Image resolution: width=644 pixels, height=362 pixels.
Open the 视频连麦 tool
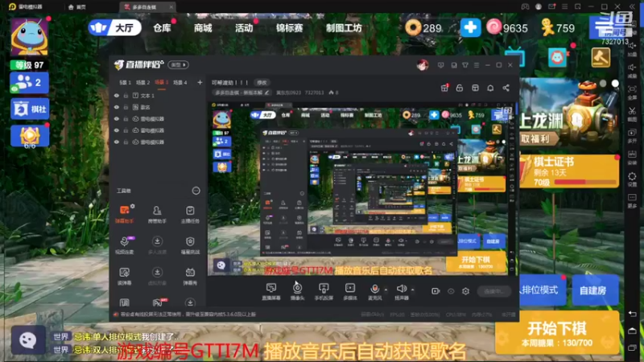[x=125, y=245]
